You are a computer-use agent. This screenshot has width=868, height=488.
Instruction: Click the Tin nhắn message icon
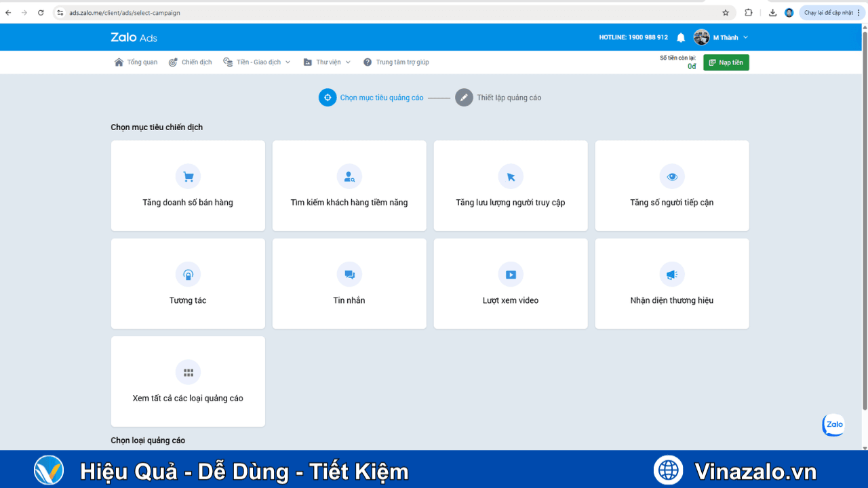click(x=349, y=274)
